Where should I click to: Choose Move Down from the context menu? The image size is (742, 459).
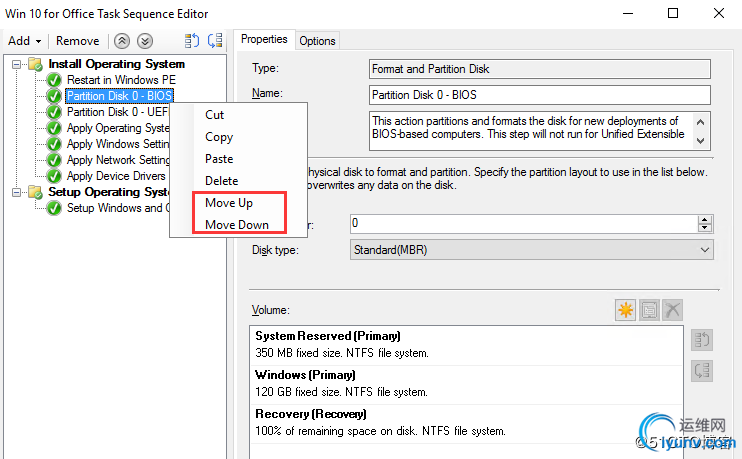click(238, 225)
